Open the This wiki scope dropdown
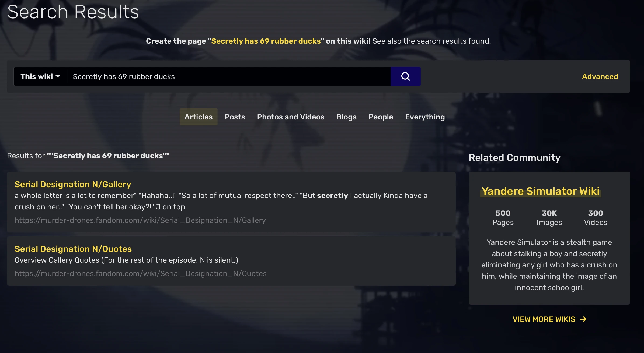 (x=40, y=76)
